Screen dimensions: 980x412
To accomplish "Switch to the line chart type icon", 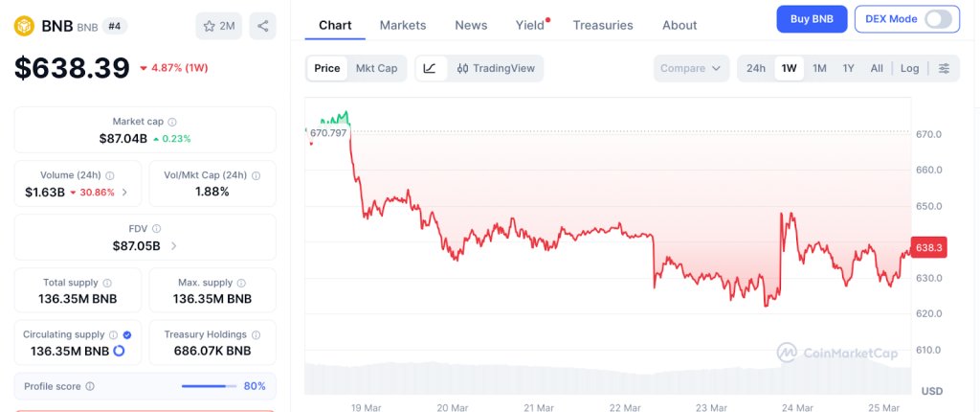I will pos(431,68).
